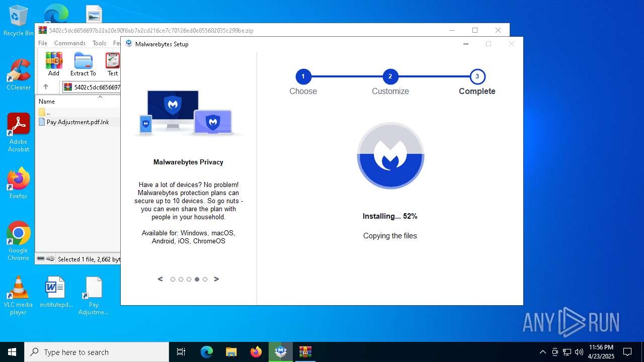Click step 1 Choose circle

click(x=303, y=76)
